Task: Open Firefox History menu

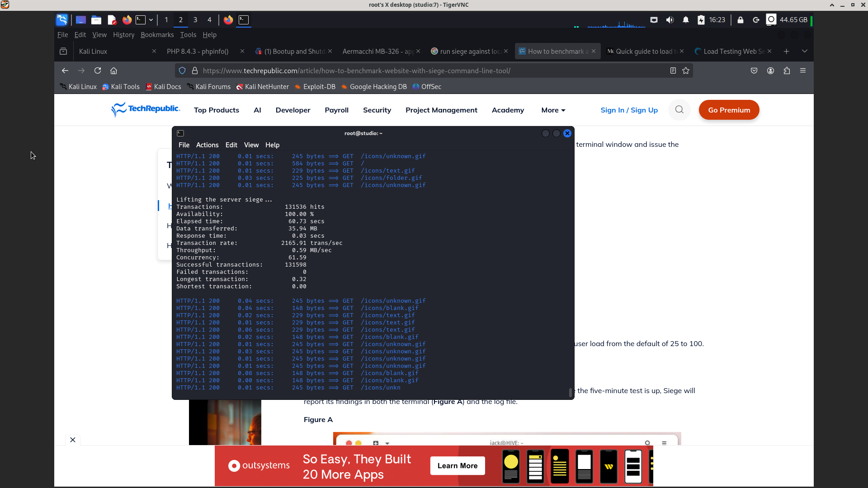Action: tap(123, 35)
